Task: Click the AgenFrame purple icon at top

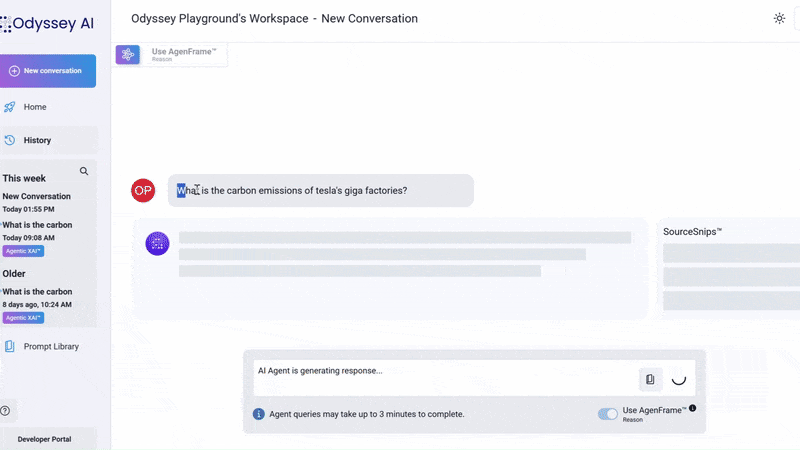Action: 128,54
